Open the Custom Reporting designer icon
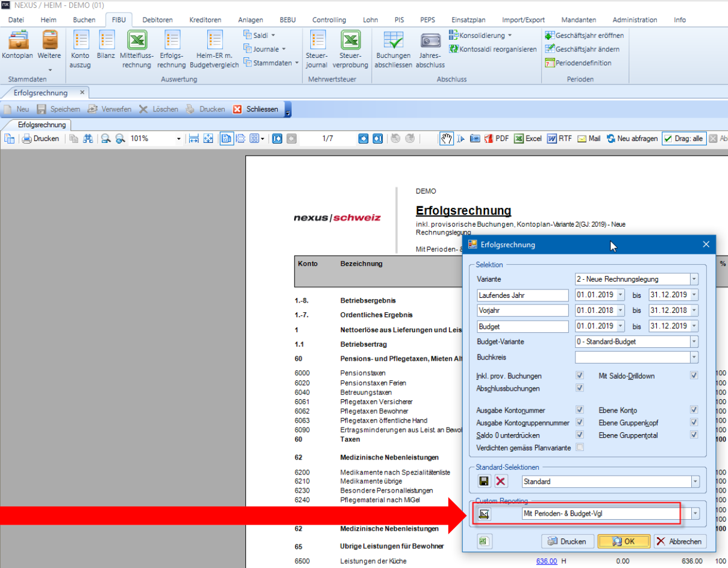 (x=484, y=514)
